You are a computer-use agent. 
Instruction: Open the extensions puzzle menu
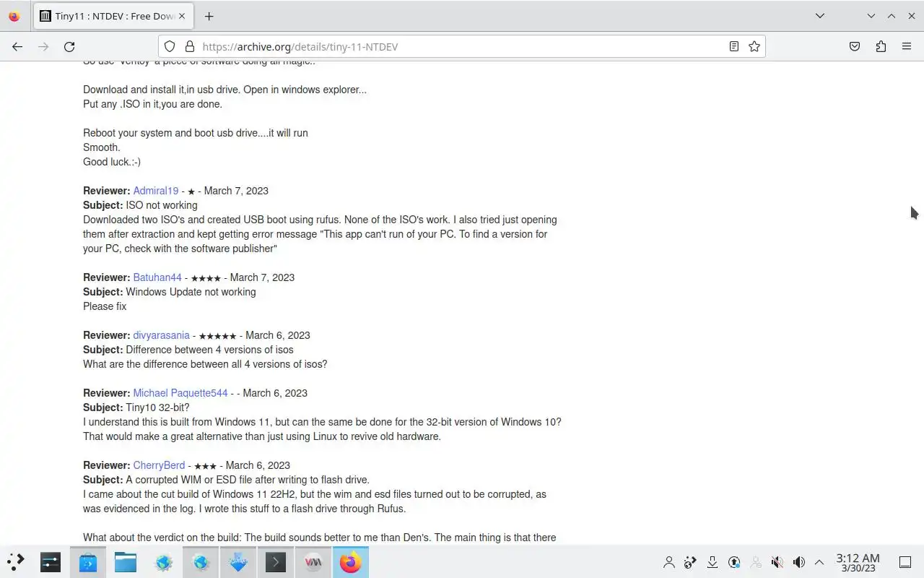click(881, 46)
